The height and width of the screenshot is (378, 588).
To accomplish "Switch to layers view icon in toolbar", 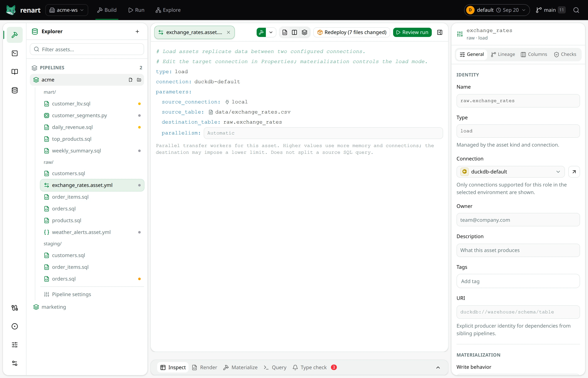I will click(x=304, y=32).
